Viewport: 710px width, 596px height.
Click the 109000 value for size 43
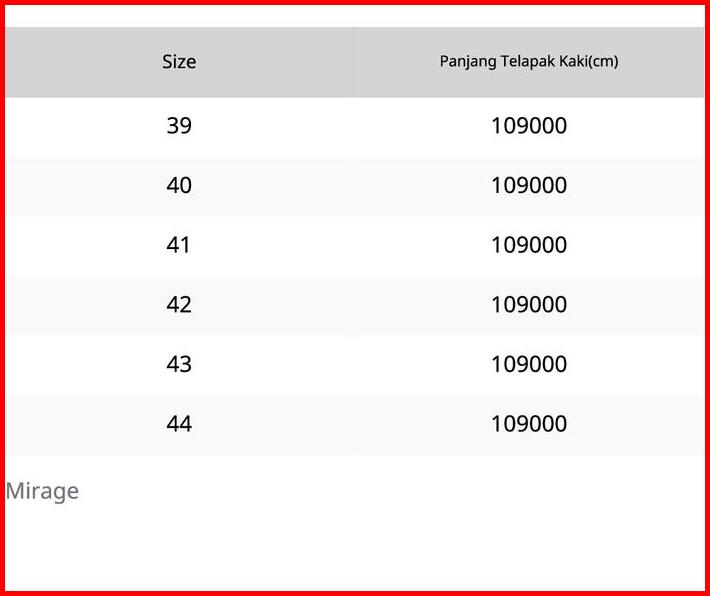529,364
